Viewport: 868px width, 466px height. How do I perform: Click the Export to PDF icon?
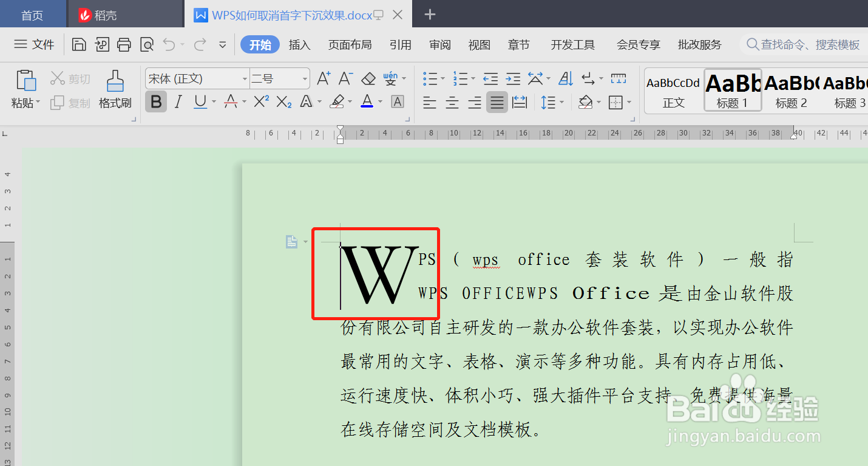tap(101, 44)
